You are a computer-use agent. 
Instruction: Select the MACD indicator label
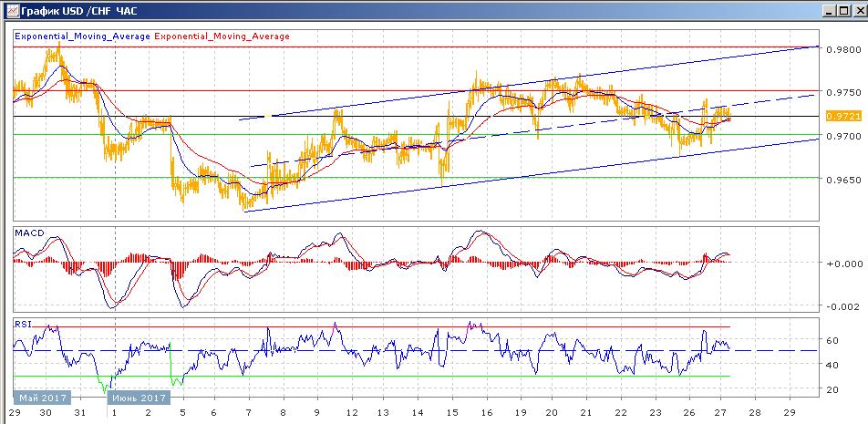click(29, 233)
